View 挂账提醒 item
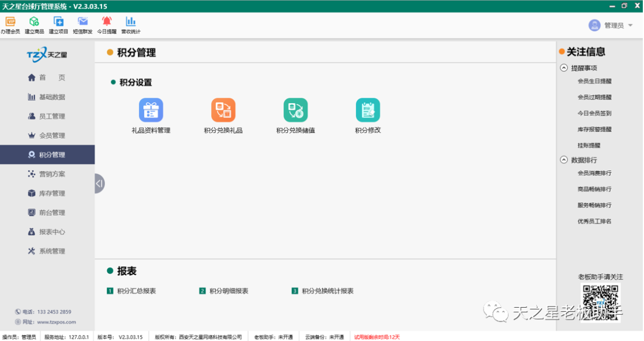644x341 pixels. (x=589, y=145)
